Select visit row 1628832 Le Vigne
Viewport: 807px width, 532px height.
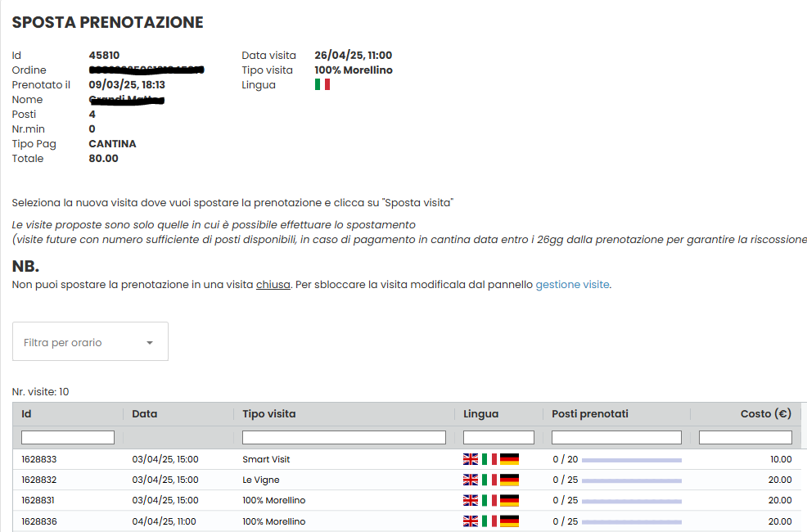(x=407, y=480)
